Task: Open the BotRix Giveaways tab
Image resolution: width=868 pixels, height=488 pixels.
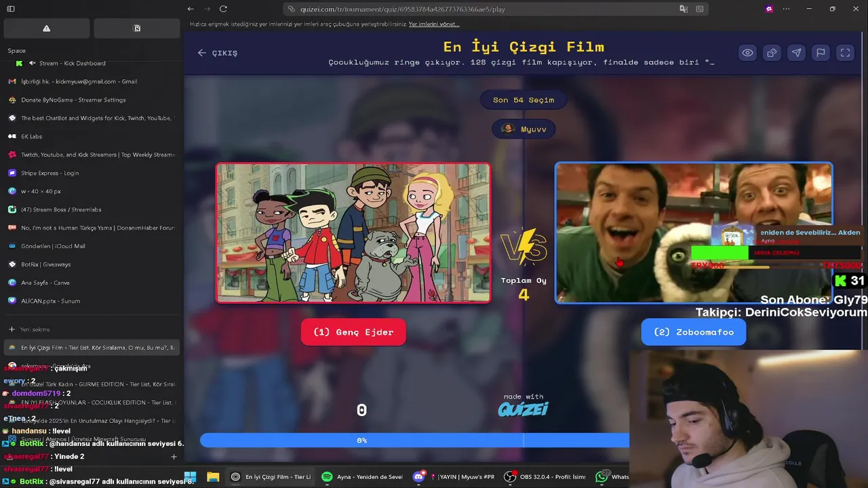Action: click(x=92, y=264)
